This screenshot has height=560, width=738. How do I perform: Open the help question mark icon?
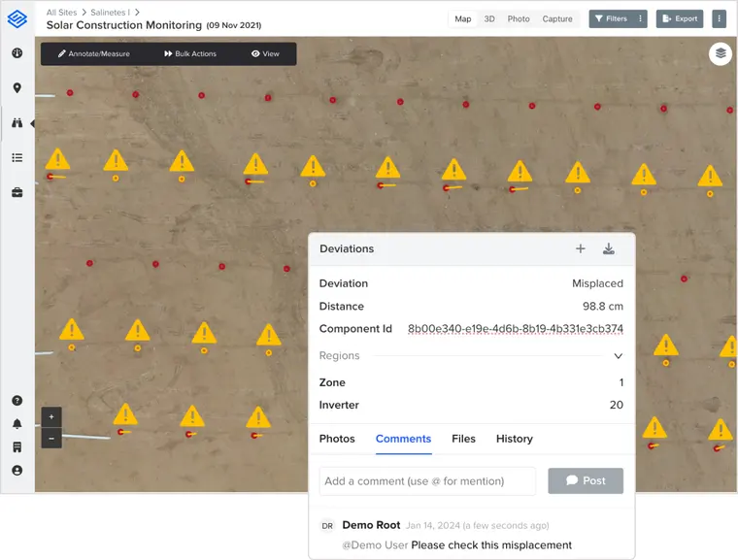point(17,401)
